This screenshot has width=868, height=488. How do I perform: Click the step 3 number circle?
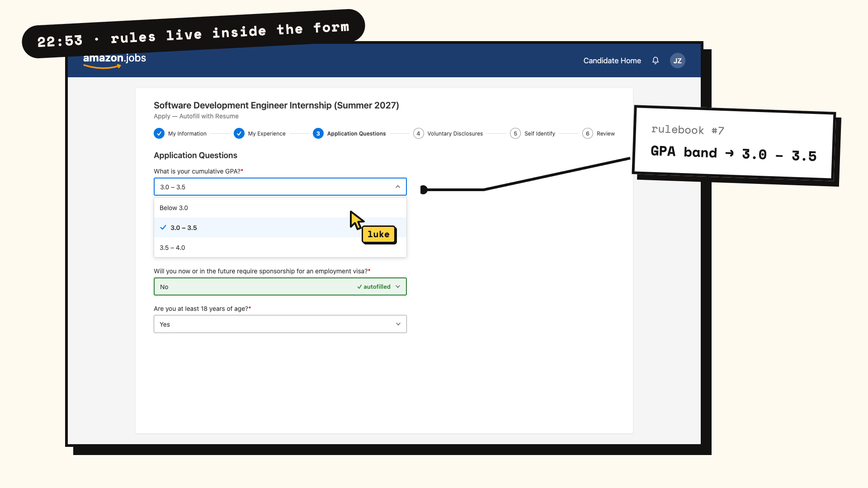pyautogui.click(x=318, y=133)
